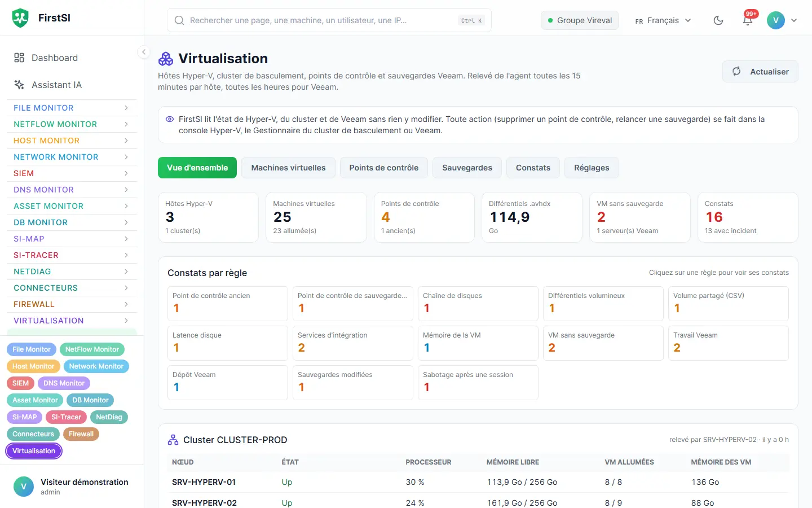Click the Virtualisation page title icon
This screenshot has width=812, height=508.
166,59
